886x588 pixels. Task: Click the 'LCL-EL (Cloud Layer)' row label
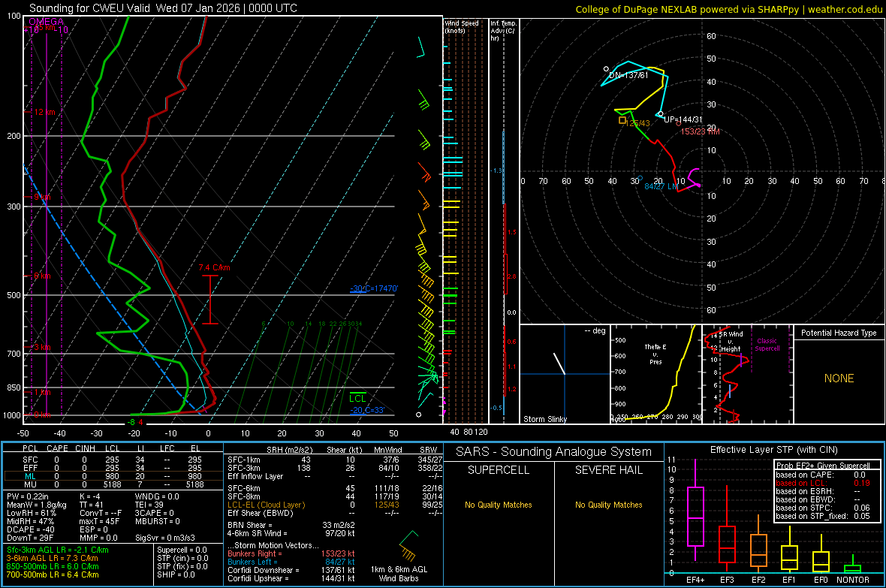pos(266,505)
